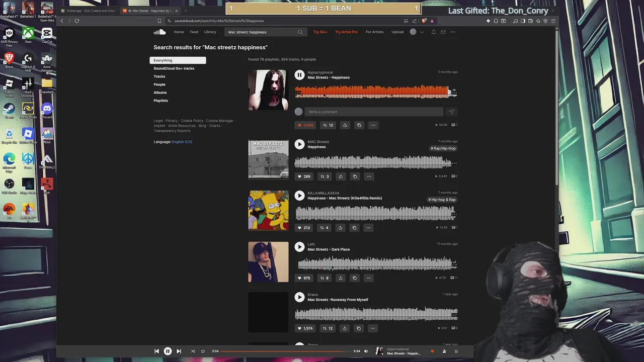Repost MAC Streetz Happiness with 3 reposts

point(325,176)
